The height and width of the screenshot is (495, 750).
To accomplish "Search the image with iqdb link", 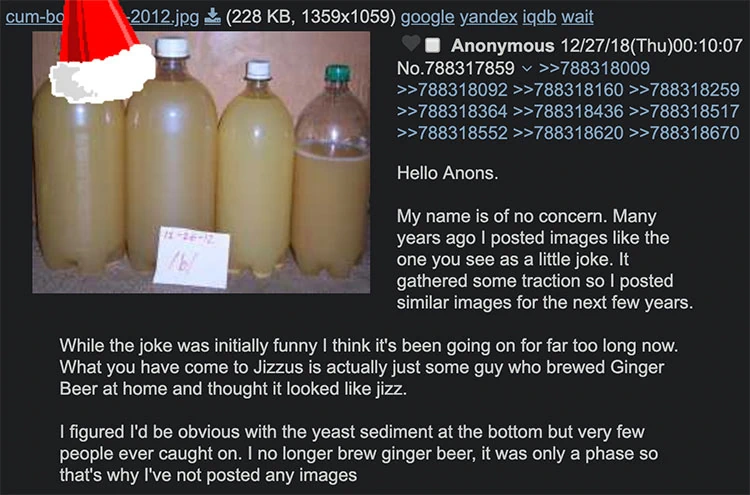I will pos(539,18).
